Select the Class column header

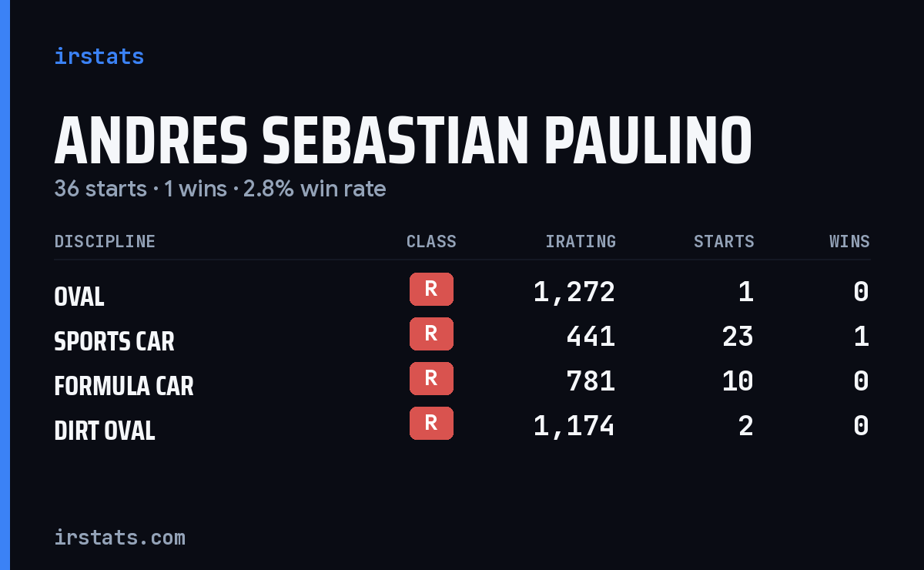pyautogui.click(x=431, y=241)
